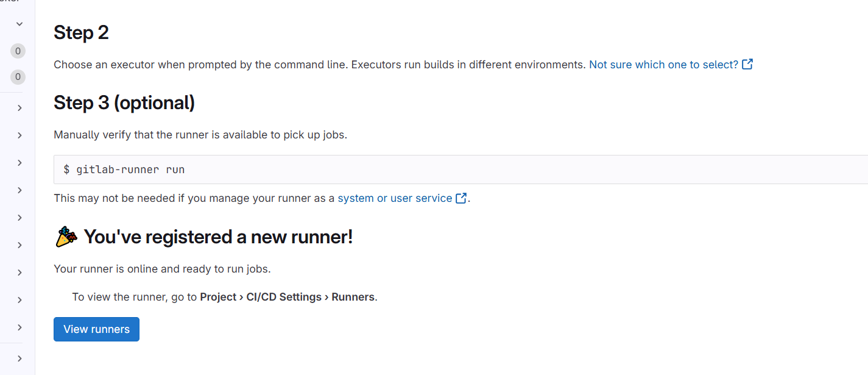Click the 'Choose an executor when prompted' sentence

pyautogui.click(x=320, y=64)
